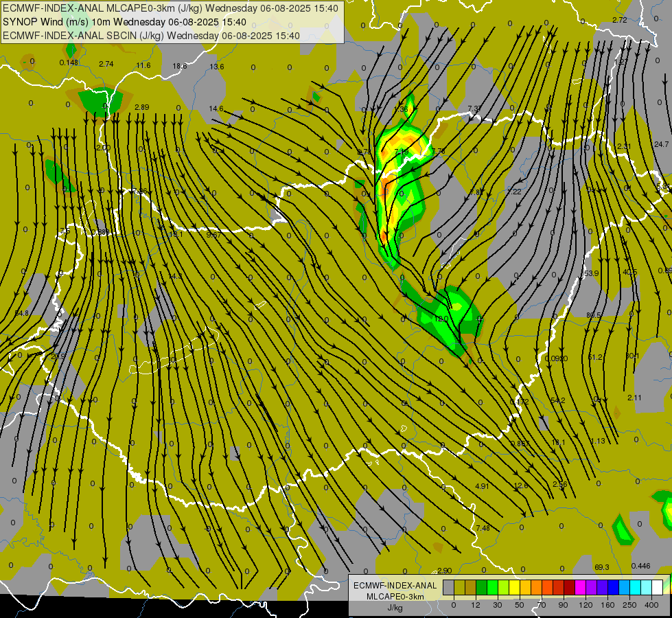Click the legend unit label J/kg

click(x=395, y=608)
